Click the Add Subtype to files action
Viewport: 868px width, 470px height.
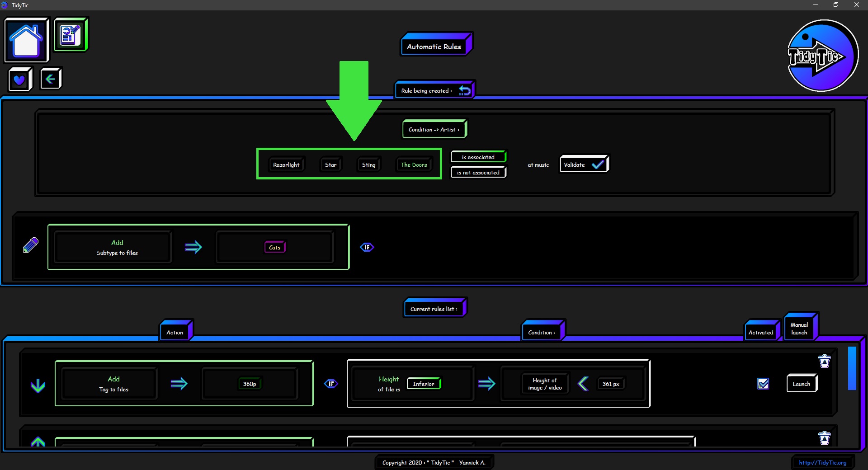113,247
